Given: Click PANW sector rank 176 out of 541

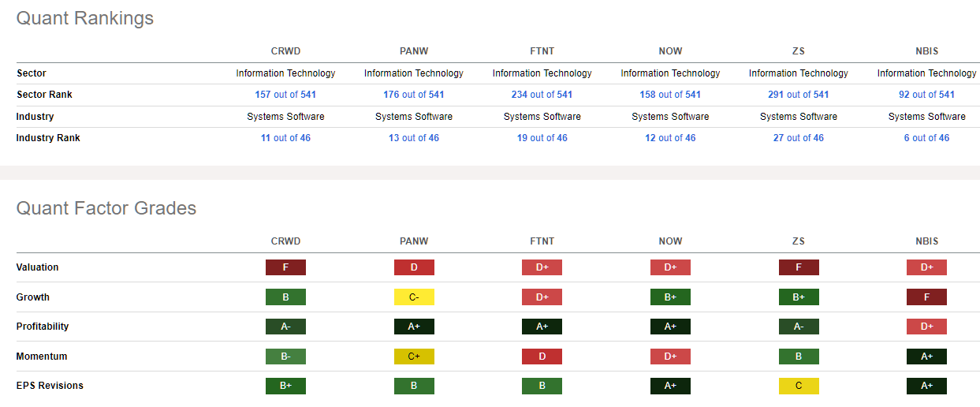Looking at the screenshot, I should (413, 95).
